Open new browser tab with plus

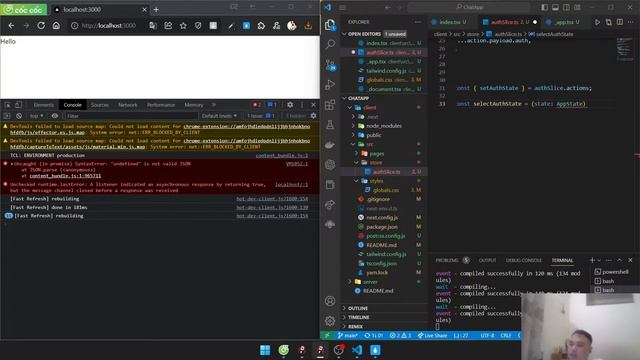point(156,9)
